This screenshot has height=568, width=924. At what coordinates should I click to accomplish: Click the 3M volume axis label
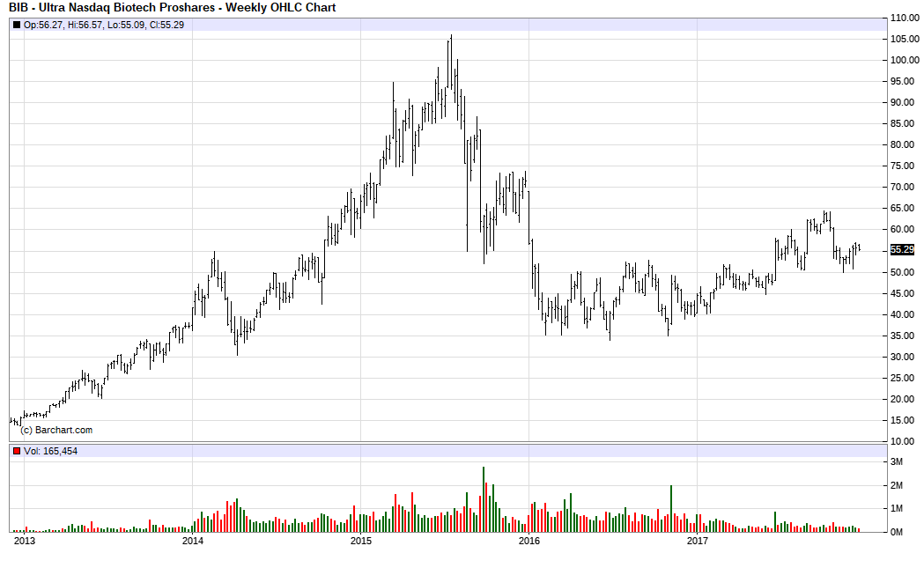pyautogui.click(x=897, y=462)
